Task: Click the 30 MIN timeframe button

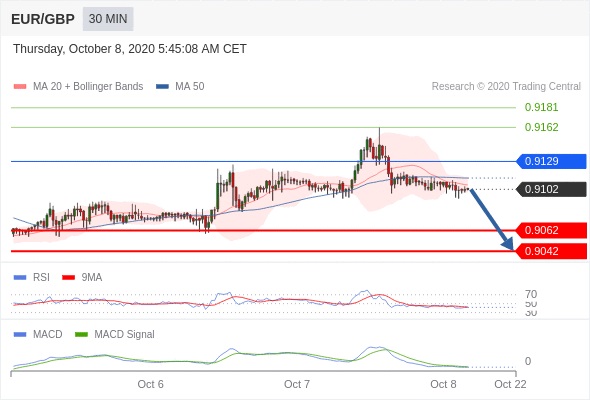Action: pyautogui.click(x=108, y=19)
